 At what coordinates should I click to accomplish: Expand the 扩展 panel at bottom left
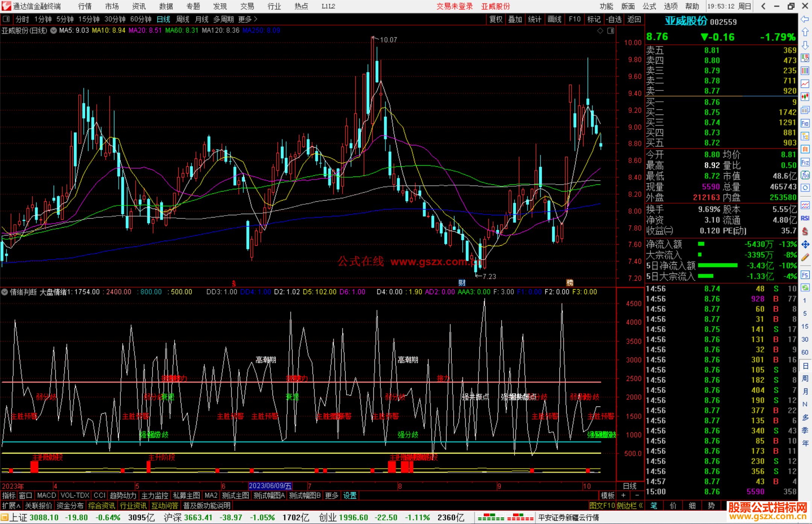tap(11, 506)
